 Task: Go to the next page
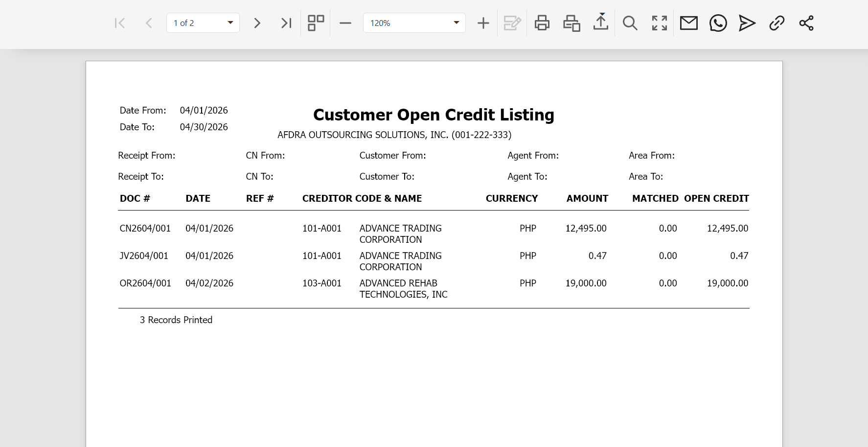point(257,23)
